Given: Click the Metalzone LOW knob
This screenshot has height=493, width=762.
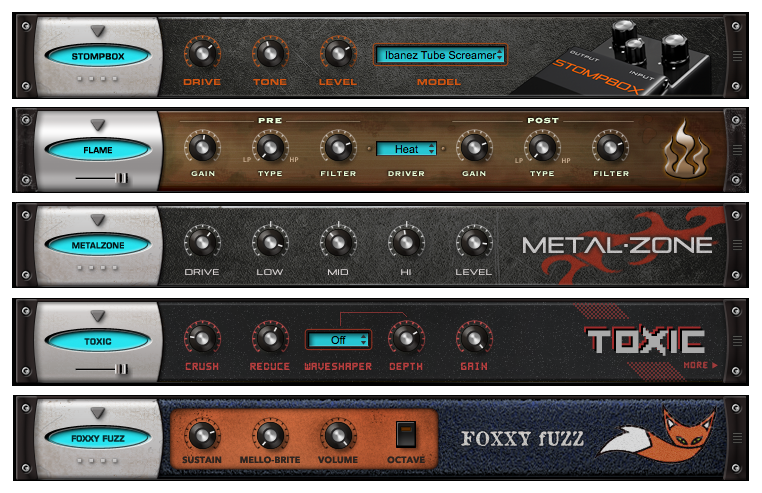Looking at the screenshot, I should (270, 242).
